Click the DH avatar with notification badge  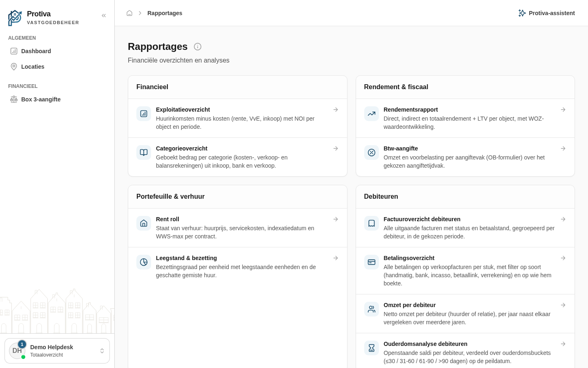click(17, 351)
